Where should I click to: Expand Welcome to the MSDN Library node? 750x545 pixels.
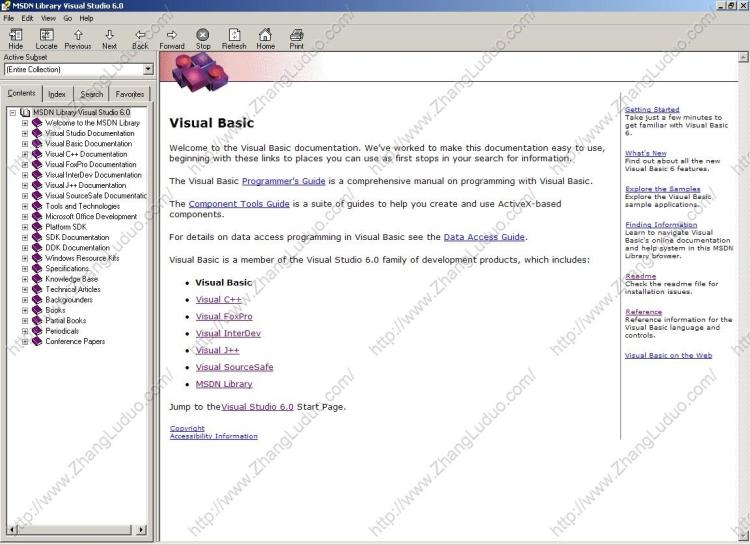(25, 123)
